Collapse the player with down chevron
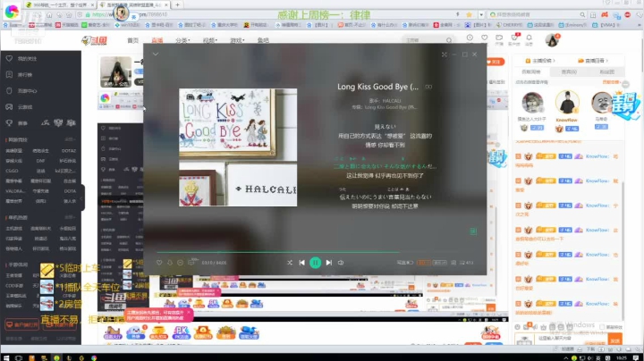The height and width of the screenshot is (361, 644). point(156,55)
